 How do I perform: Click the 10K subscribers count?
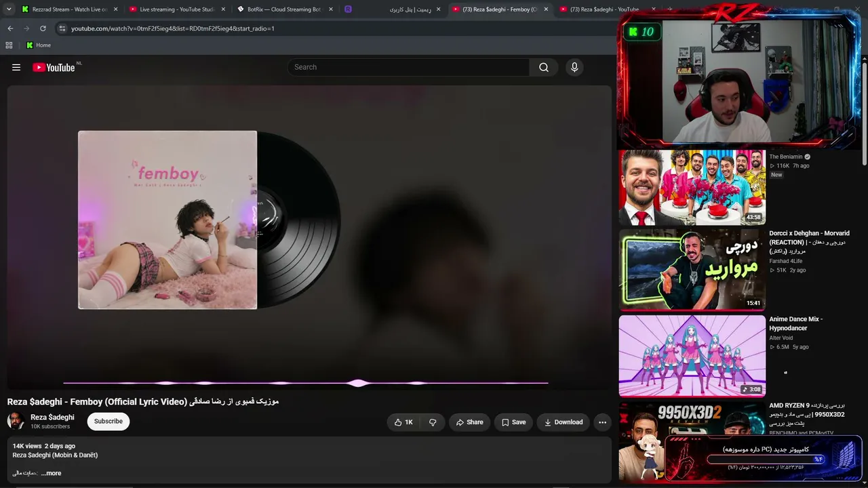pos(50,426)
